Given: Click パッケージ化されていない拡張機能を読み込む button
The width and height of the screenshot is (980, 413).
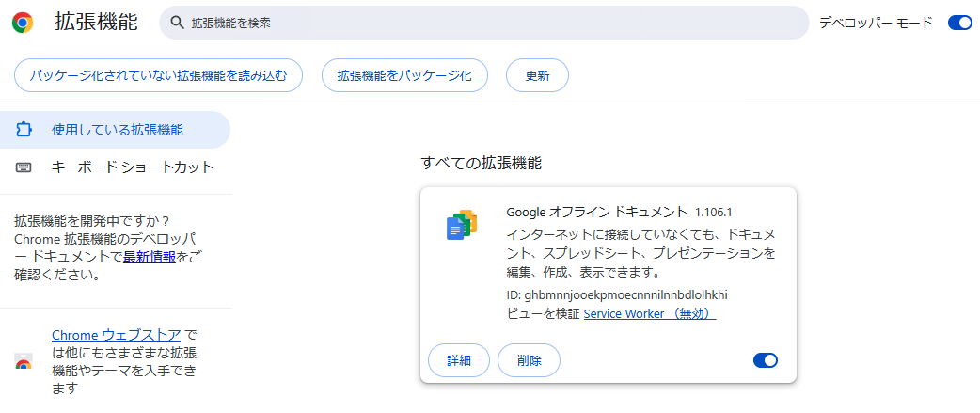Looking at the screenshot, I should point(158,75).
